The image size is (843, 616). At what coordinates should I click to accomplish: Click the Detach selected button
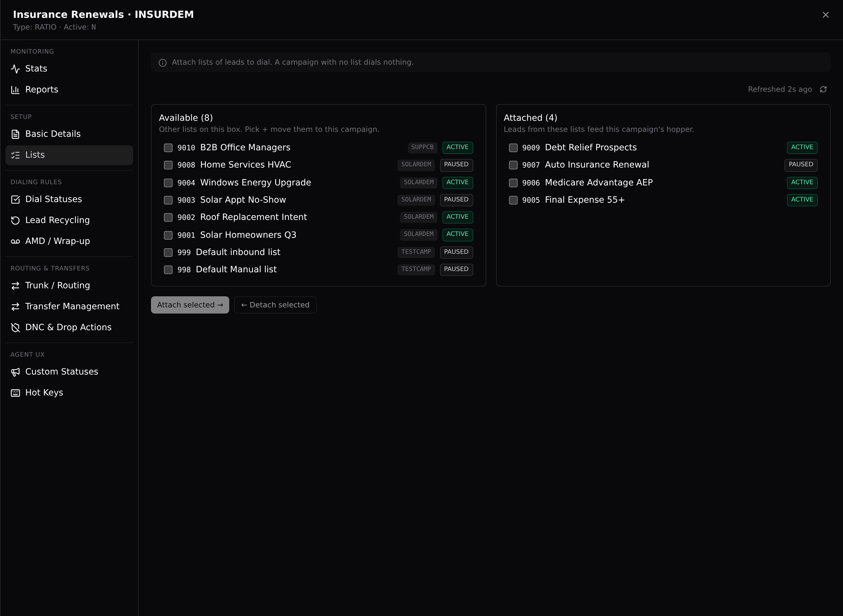tap(275, 305)
